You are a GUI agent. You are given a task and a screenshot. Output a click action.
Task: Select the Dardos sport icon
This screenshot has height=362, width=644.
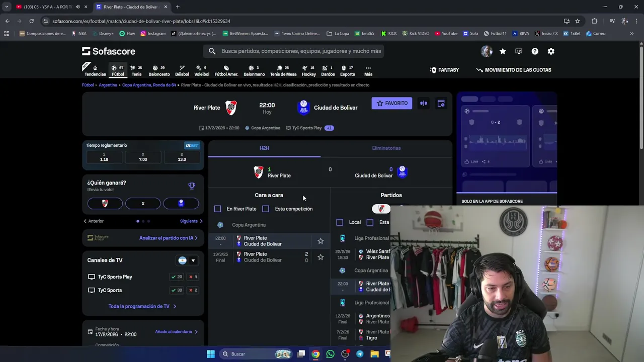(x=328, y=70)
